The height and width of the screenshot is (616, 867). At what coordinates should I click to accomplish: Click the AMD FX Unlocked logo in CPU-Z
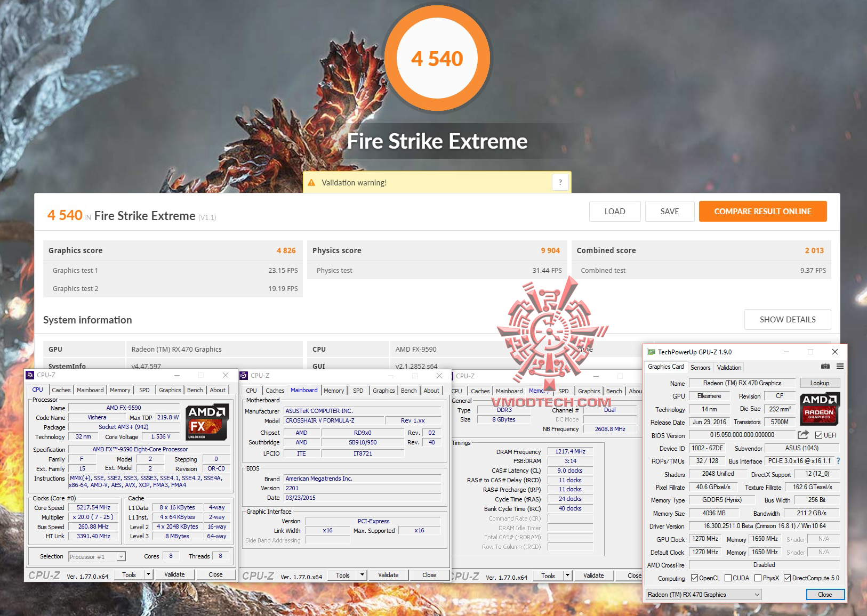pyautogui.click(x=207, y=423)
